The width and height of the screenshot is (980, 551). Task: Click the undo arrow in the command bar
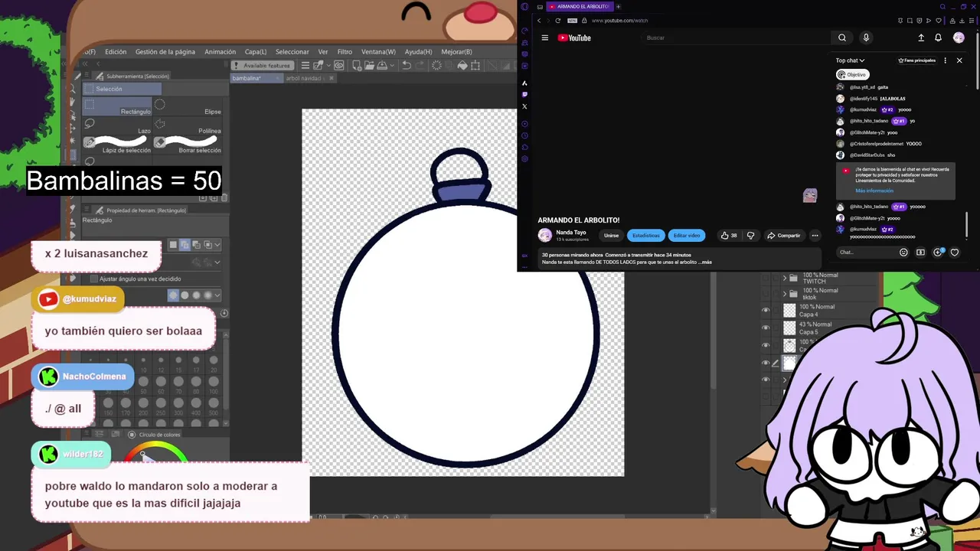(407, 66)
